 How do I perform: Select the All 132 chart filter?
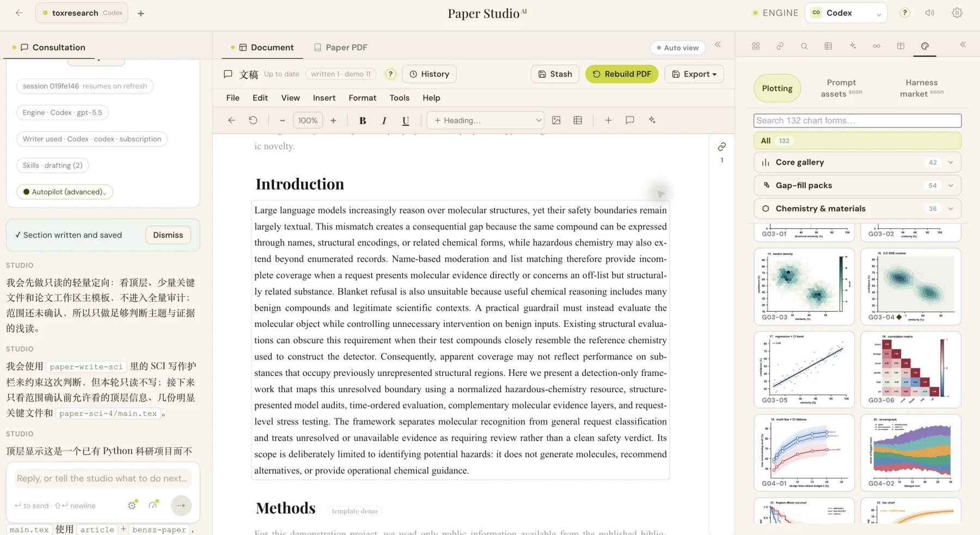point(857,141)
